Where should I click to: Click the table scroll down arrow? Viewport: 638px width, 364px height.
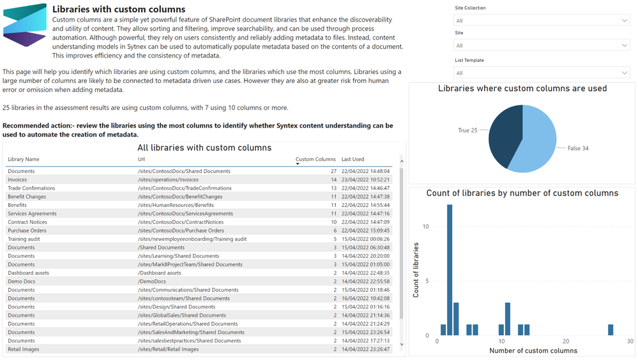[x=402, y=344]
